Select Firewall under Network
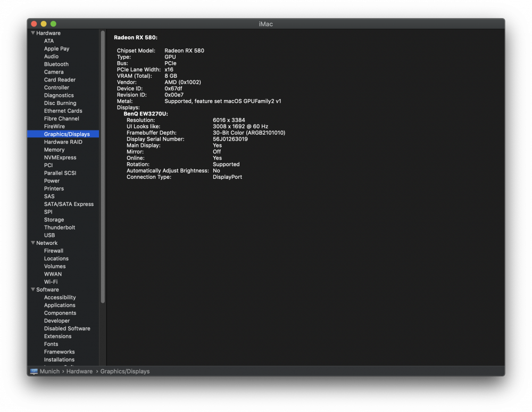This screenshot has width=532, height=412. click(54, 251)
